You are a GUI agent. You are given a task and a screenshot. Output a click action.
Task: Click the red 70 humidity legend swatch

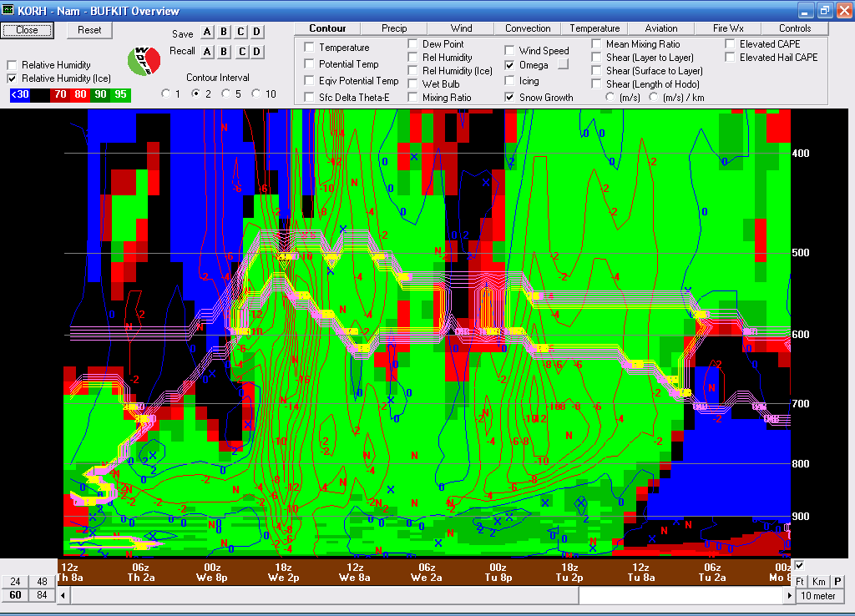coord(60,95)
